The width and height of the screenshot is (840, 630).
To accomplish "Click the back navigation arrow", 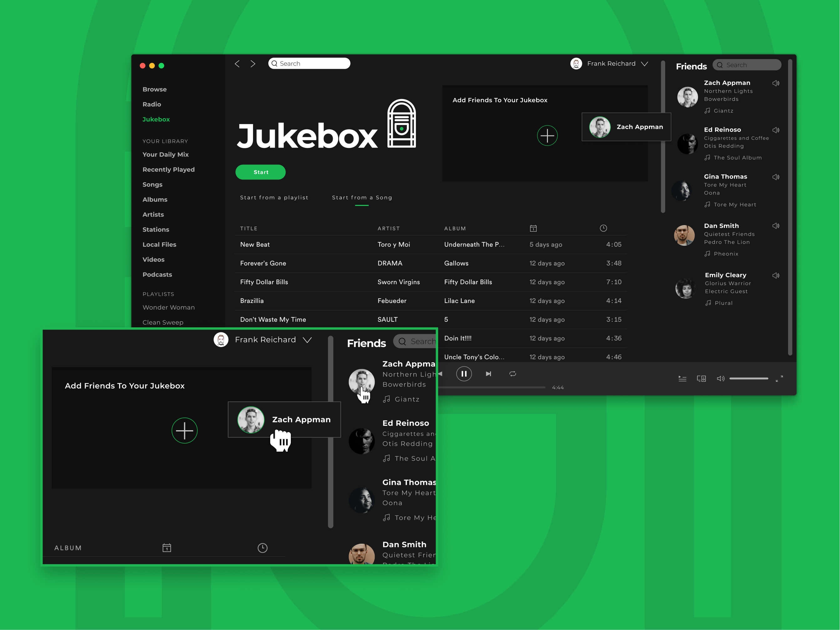I will click(x=237, y=63).
